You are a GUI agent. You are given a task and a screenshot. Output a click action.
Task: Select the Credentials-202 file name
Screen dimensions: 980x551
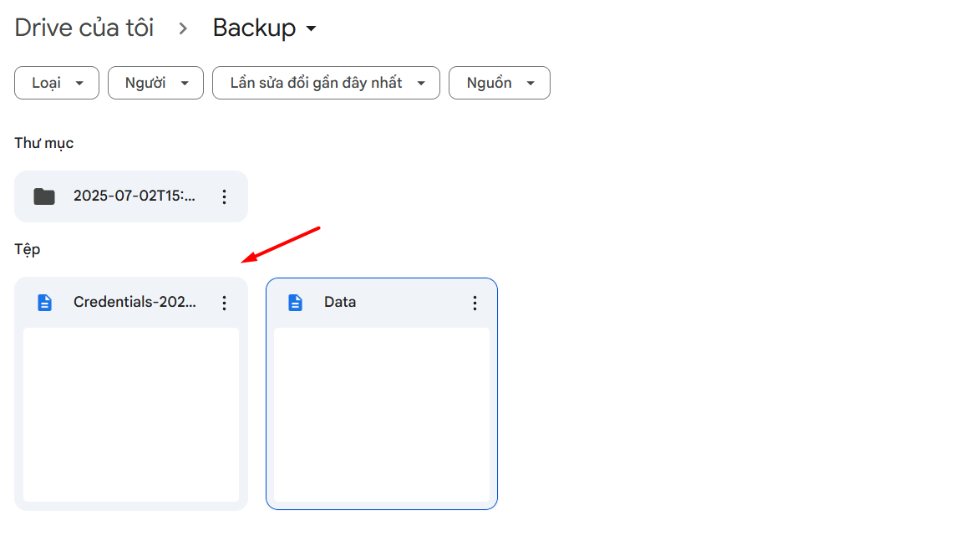pyautogui.click(x=135, y=302)
